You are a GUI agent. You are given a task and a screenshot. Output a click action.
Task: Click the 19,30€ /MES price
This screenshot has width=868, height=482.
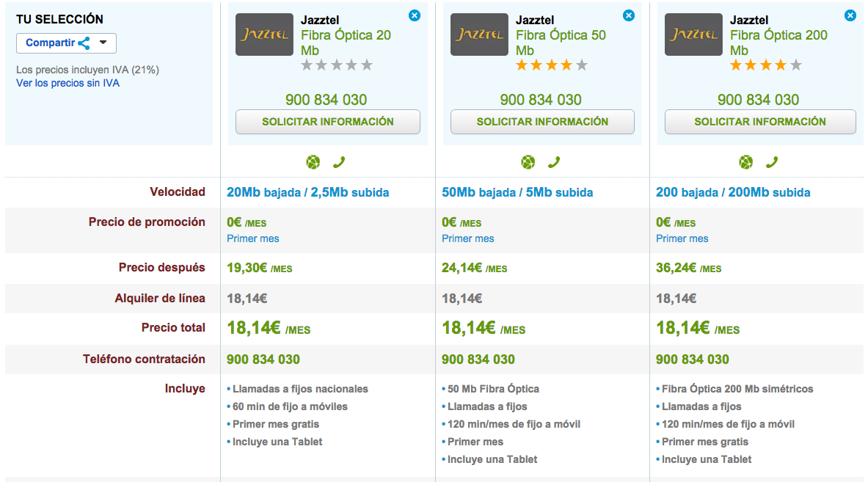[x=260, y=269]
